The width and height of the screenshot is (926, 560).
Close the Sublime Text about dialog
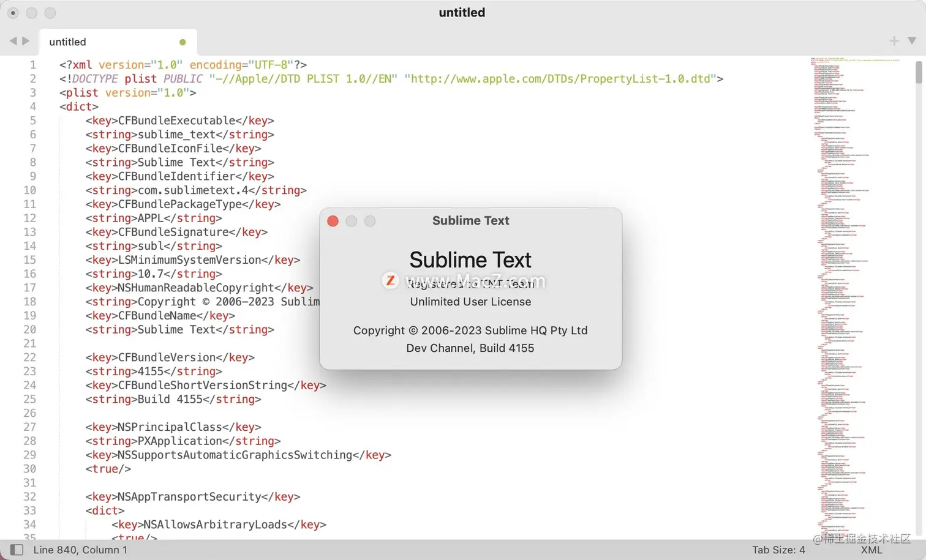(333, 221)
